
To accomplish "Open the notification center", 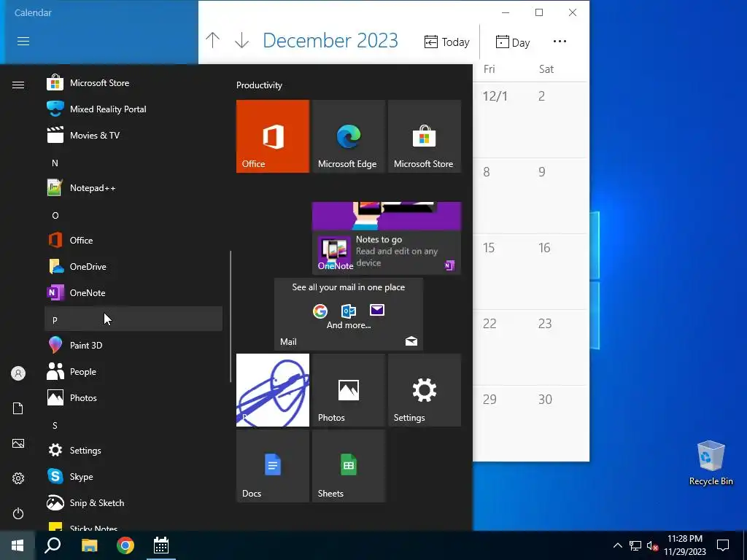I will coord(723,545).
